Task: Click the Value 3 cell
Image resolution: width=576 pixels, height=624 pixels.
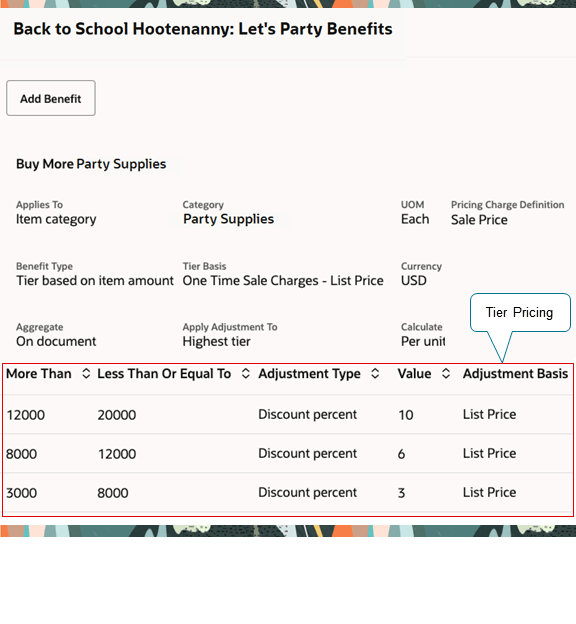Action: (401, 493)
